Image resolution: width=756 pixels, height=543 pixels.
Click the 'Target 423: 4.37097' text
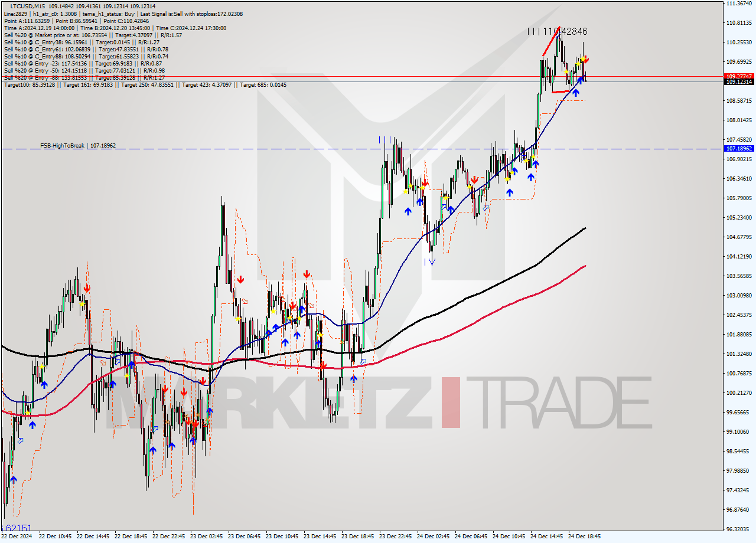207,84
